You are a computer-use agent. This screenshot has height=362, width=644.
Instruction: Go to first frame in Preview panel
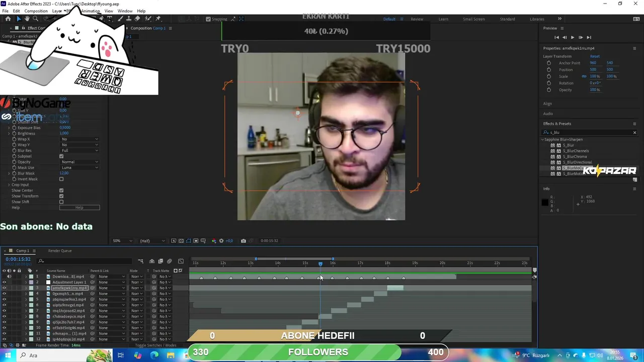556,37
